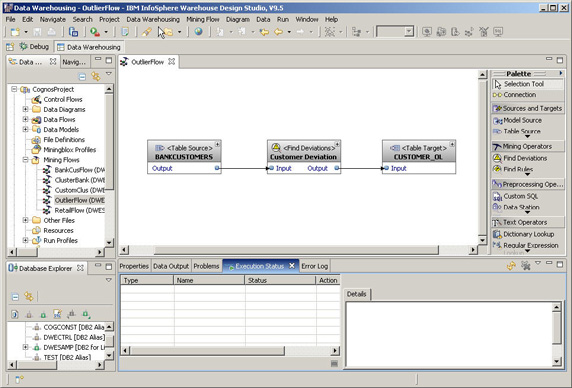Image resolution: width=572 pixels, height=388 pixels.
Task: Close the Execution Status tab
Action: click(292, 265)
